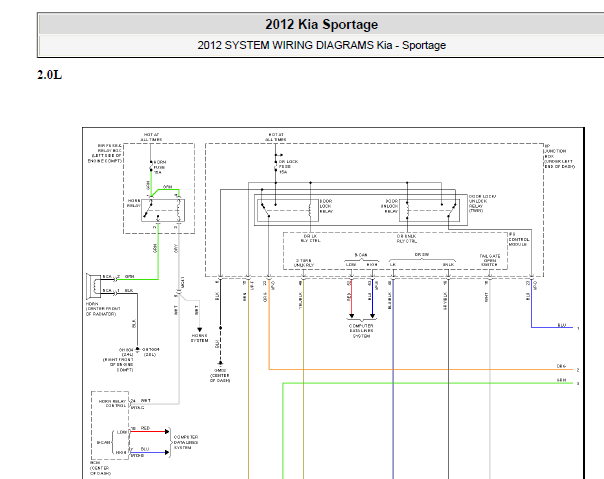Click the Door Lock Relay label
Image resolution: width=604 pixels, height=479 pixels.
click(326, 206)
